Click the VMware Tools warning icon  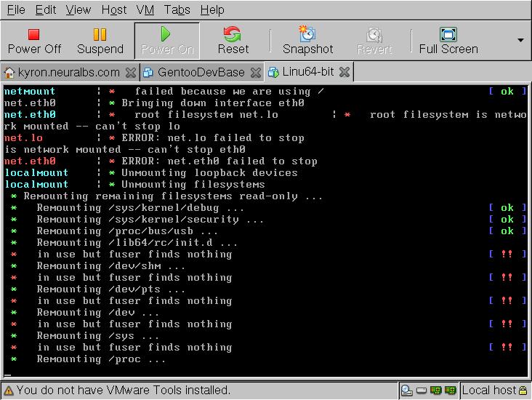(x=8, y=391)
